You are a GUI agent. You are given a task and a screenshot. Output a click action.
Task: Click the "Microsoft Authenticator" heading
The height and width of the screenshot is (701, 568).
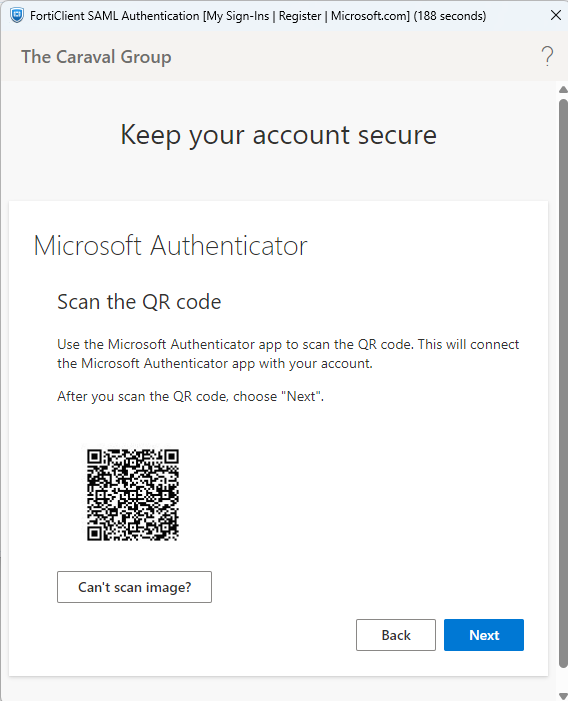click(170, 245)
